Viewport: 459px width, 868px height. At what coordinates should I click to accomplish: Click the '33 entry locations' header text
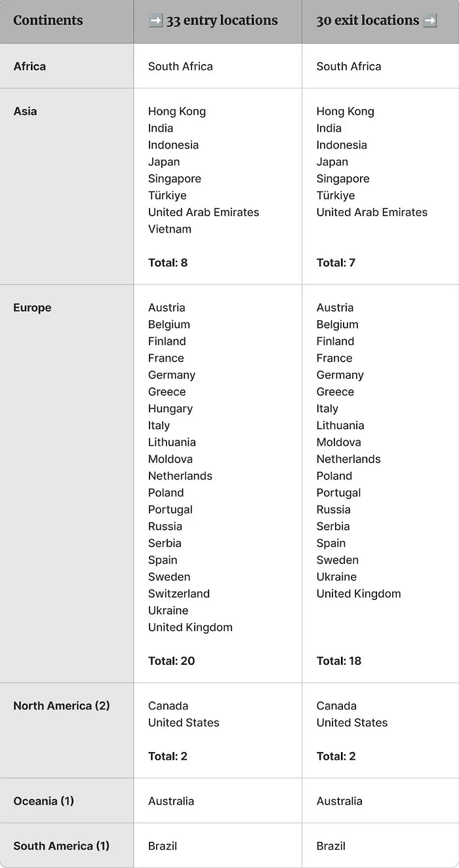click(222, 21)
